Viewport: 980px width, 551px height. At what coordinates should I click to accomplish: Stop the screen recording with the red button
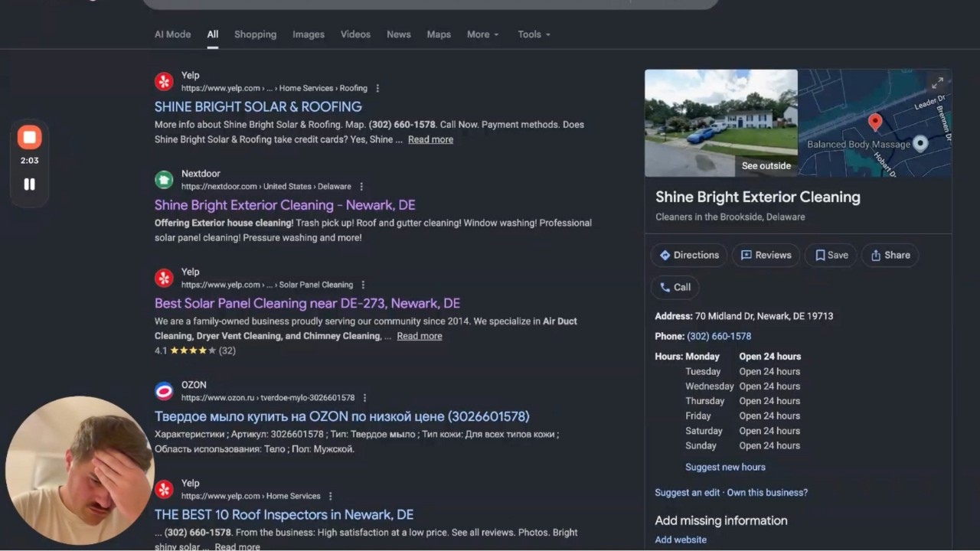click(29, 137)
